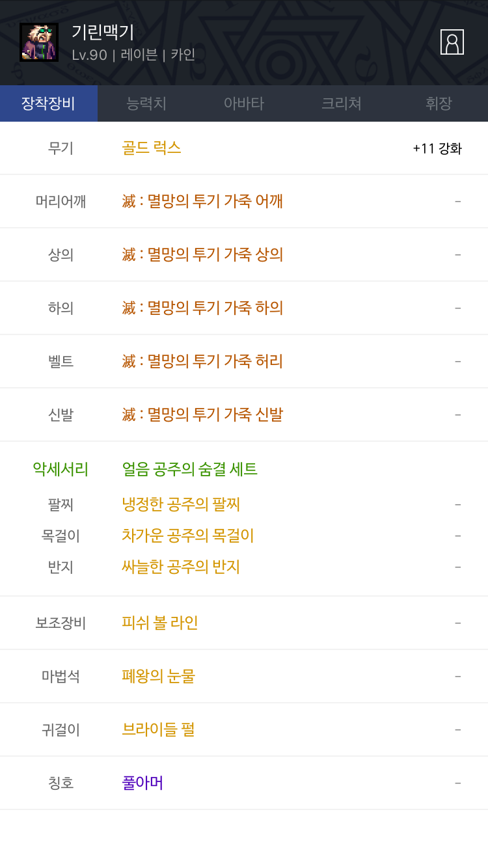Select 滅 : 멸망의 투기 가죽 하의 item

(202, 308)
